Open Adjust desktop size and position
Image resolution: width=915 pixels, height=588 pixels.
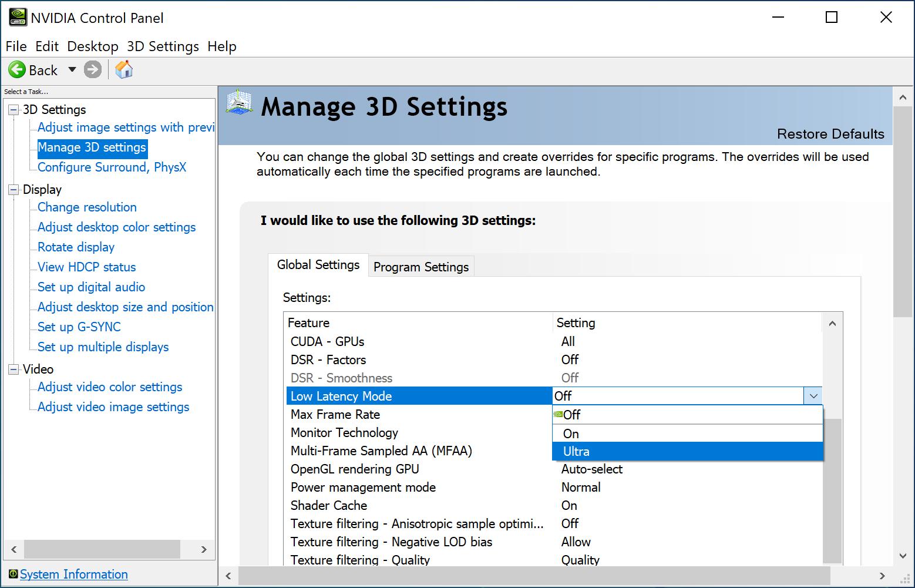(125, 307)
